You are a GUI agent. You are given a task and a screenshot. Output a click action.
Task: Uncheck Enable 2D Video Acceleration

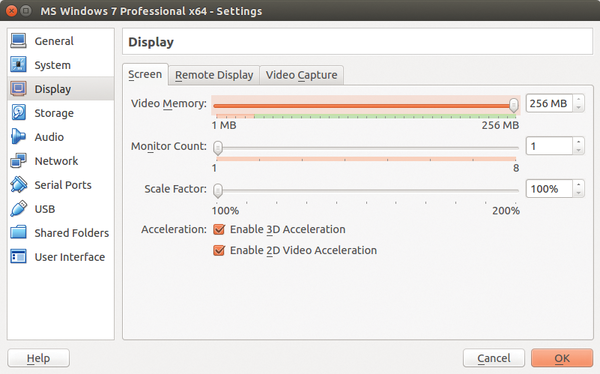coord(219,250)
